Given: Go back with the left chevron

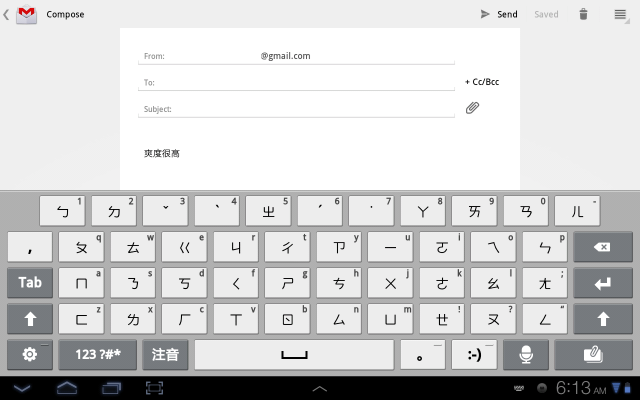Looking at the screenshot, I should point(6,15).
